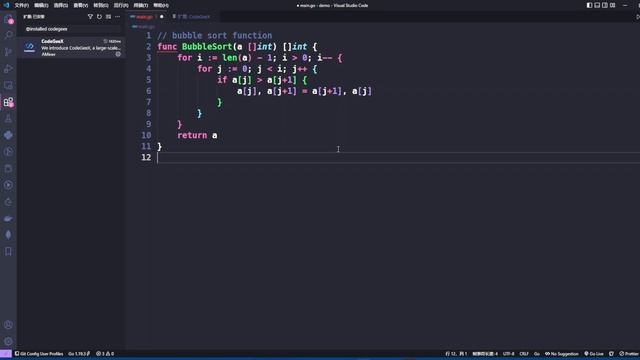The image size is (640, 360).
Task: Click Git Config User Profiles in status bar
Action: pyautogui.click(x=39, y=353)
